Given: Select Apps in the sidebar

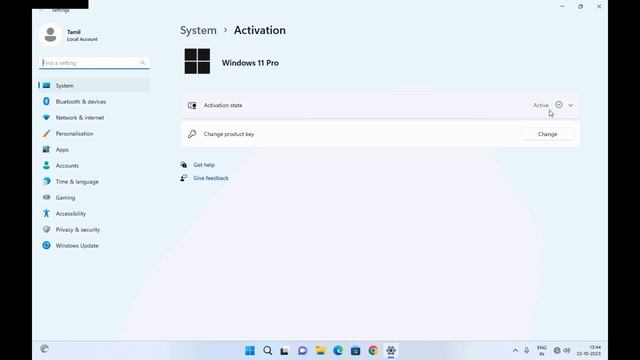Looking at the screenshot, I should pos(94,149).
